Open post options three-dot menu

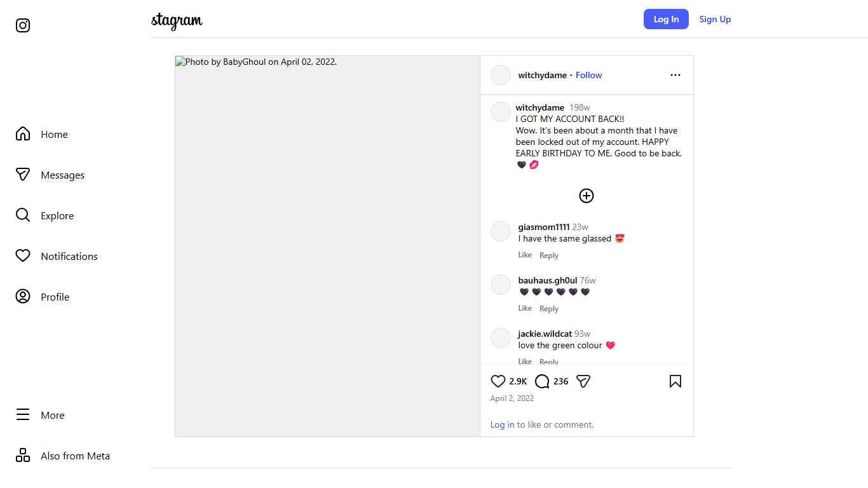675,75
